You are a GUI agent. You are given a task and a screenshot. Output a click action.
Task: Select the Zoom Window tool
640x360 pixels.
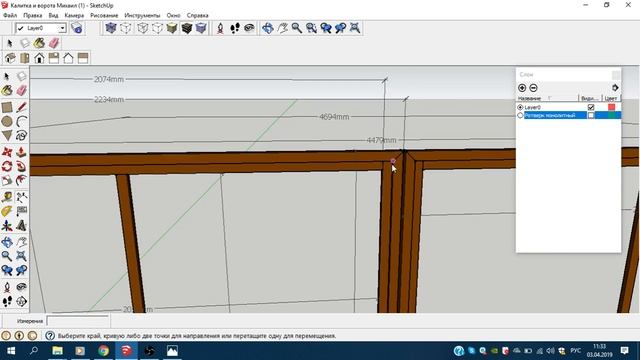pos(311,28)
